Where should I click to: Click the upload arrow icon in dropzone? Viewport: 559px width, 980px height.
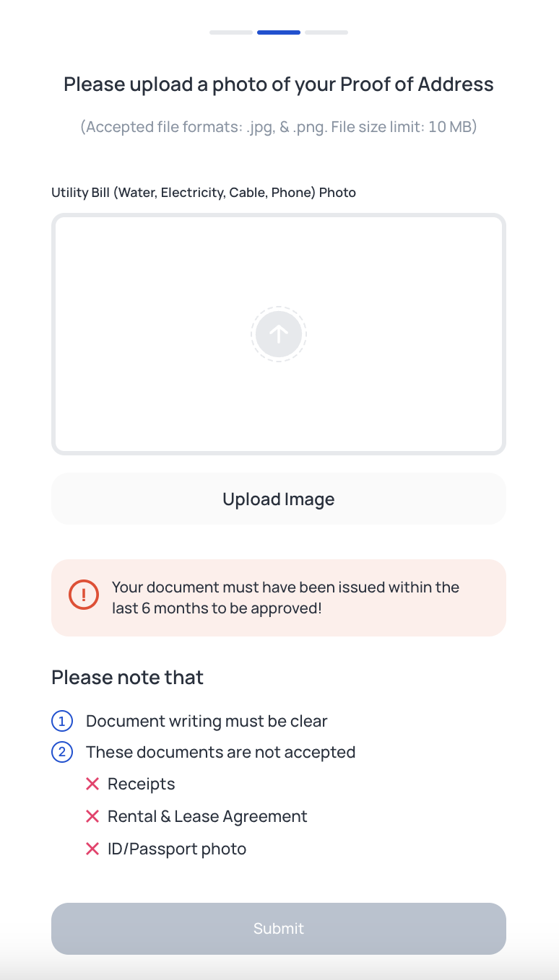[x=279, y=333]
